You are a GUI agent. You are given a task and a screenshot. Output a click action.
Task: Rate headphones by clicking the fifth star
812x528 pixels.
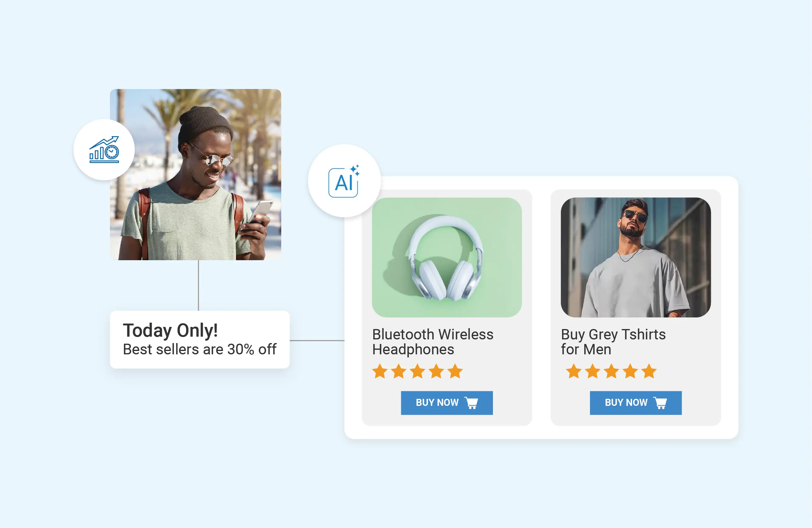click(456, 371)
